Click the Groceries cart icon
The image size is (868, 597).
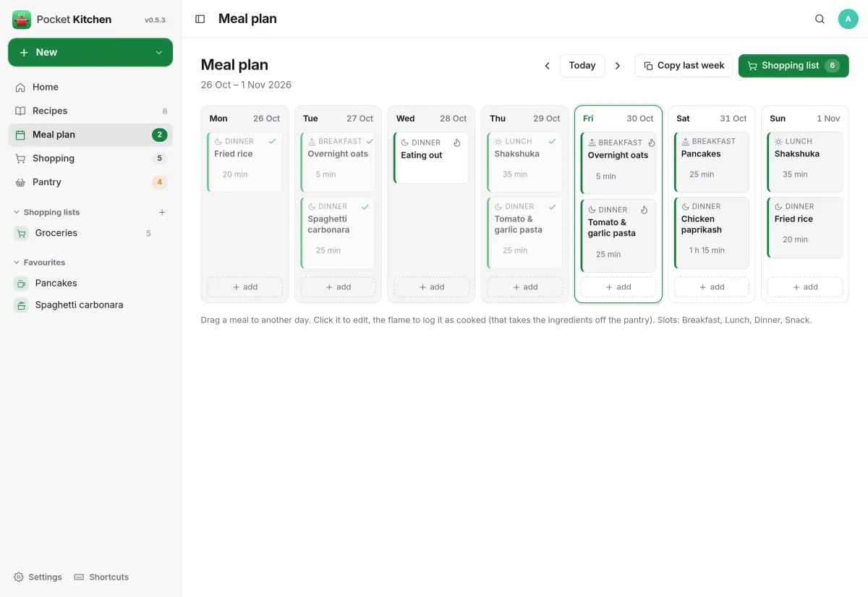tap(22, 233)
